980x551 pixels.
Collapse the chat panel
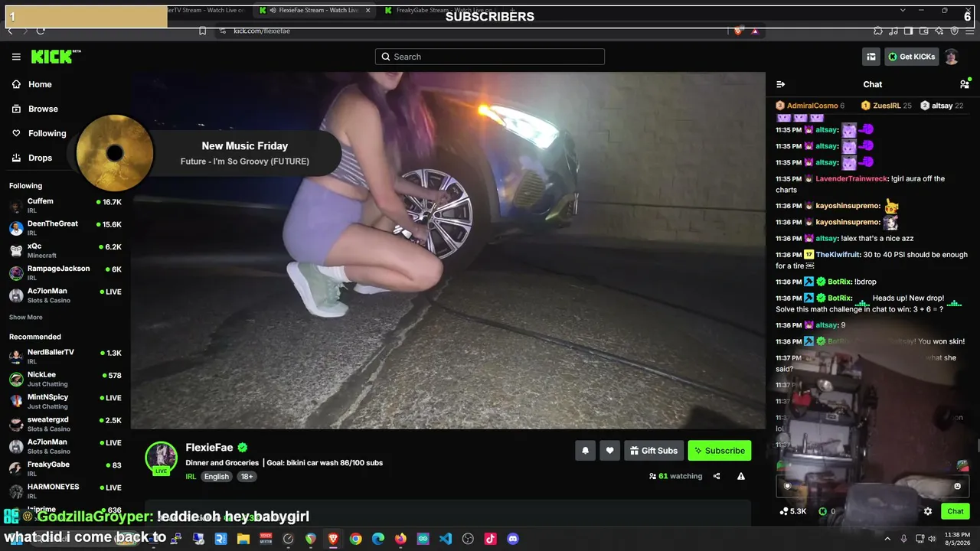coord(780,84)
